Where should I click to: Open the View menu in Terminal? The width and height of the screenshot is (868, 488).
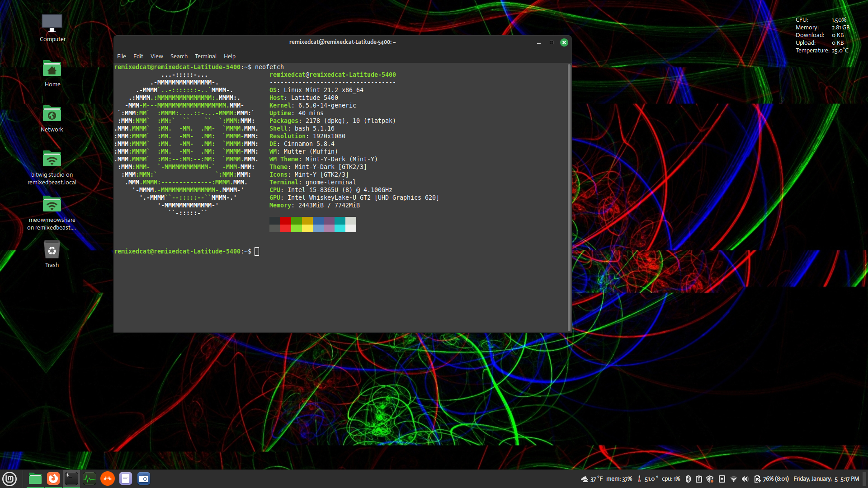(x=157, y=56)
